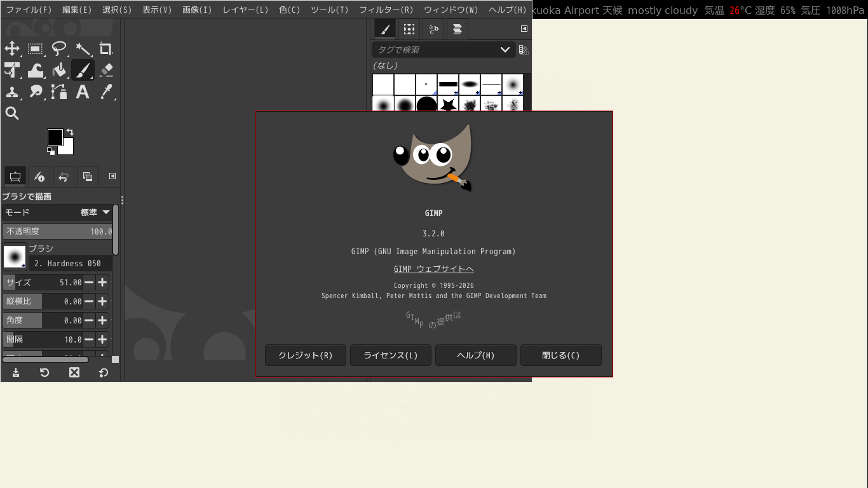Switch to the Undo History tab
The width and height of the screenshot is (868, 488).
point(64,177)
